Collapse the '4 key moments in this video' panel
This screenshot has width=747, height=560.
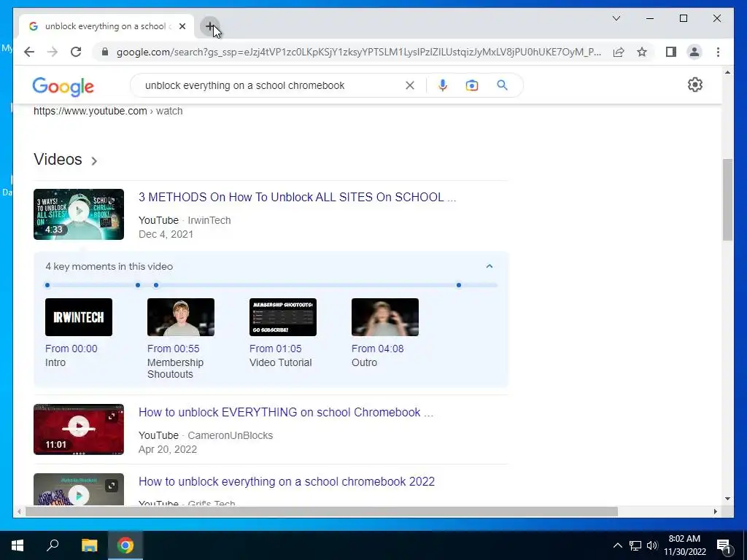(489, 266)
